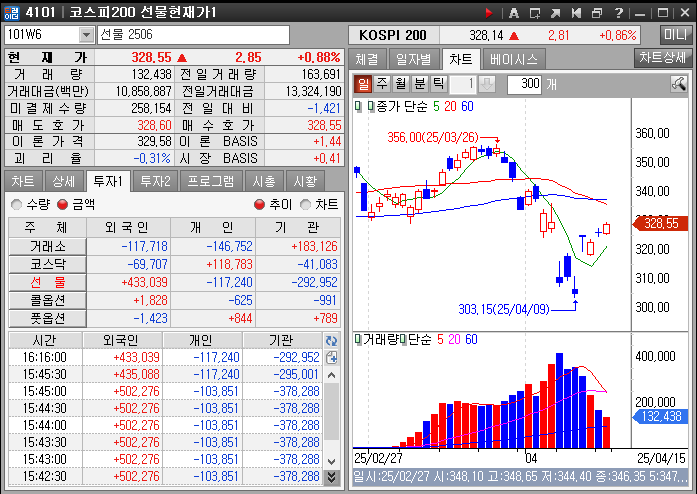This screenshot has height=494, width=697.
Task: Click the 선물 2506 name field
Action: click(x=193, y=34)
